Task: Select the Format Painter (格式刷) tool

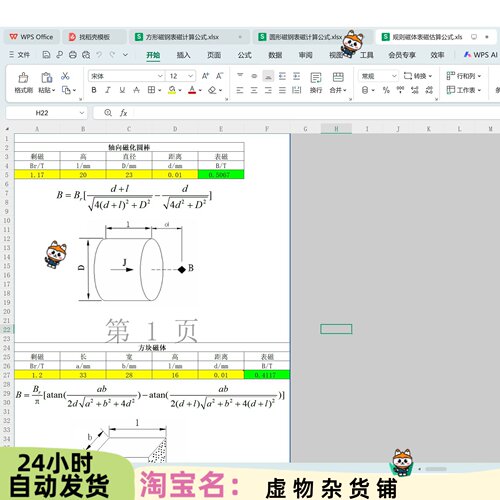Action: click(x=23, y=82)
